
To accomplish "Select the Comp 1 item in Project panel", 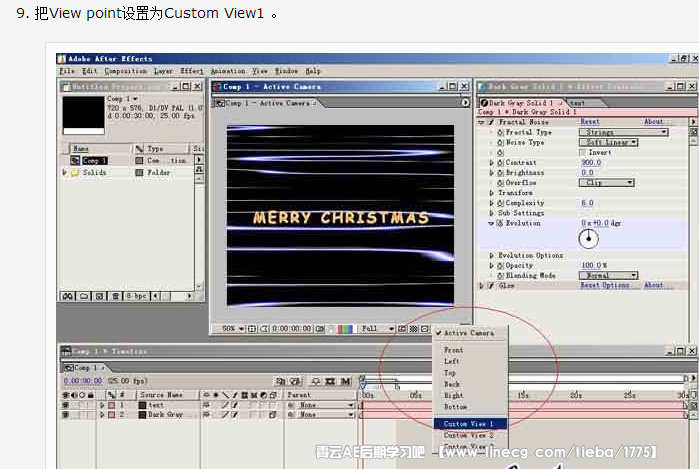I will [95, 160].
